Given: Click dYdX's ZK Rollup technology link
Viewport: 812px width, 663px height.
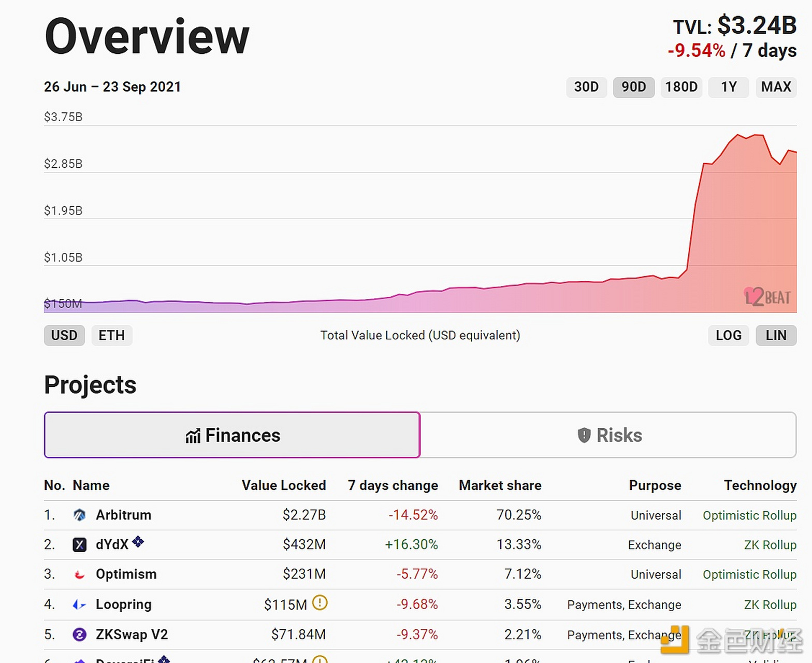Looking at the screenshot, I should pyautogui.click(x=770, y=545).
